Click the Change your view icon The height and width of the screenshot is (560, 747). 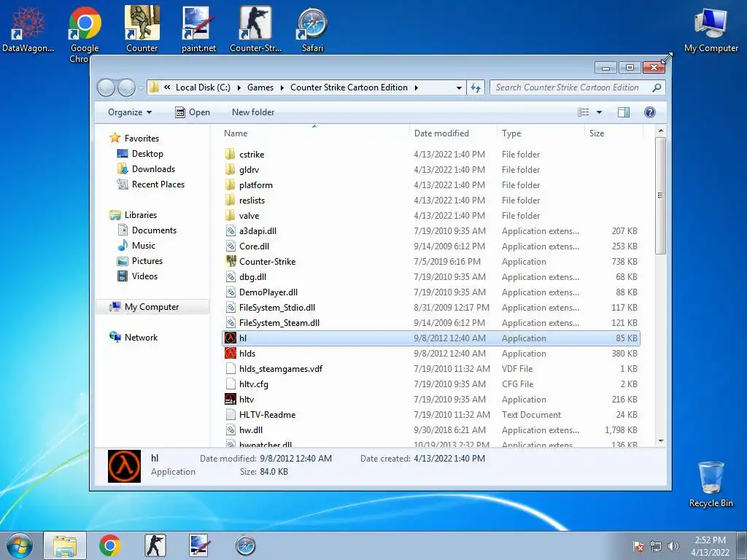(x=583, y=112)
